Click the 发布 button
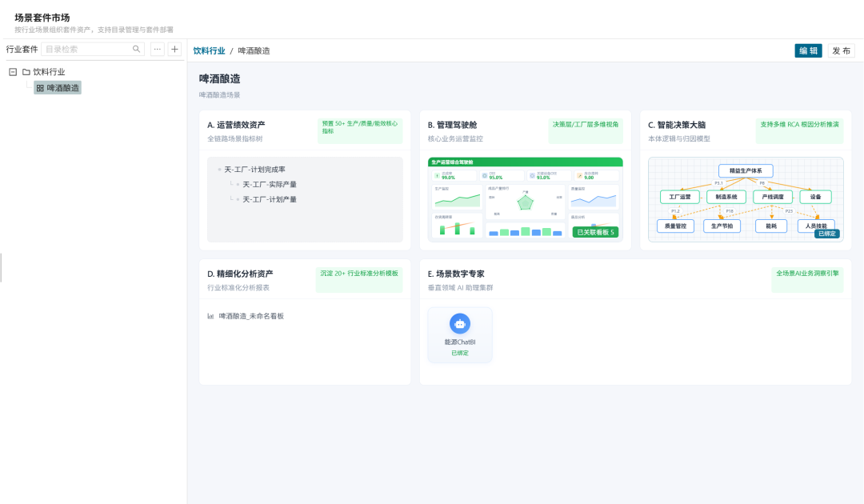The width and height of the screenshot is (864, 504). click(x=842, y=50)
